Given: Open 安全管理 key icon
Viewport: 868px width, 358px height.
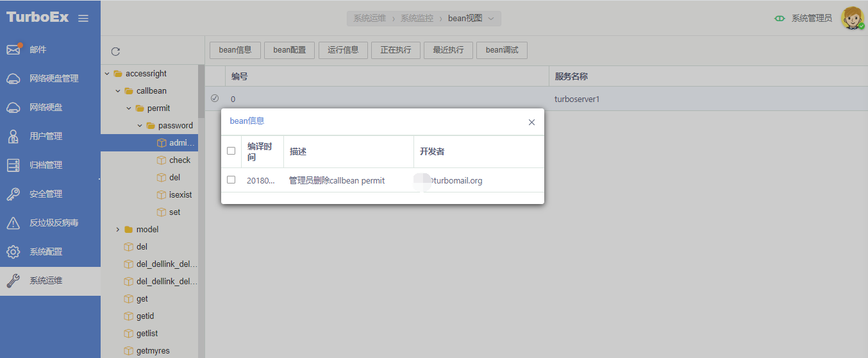Looking at the screenshot, I should coord(13,194).
